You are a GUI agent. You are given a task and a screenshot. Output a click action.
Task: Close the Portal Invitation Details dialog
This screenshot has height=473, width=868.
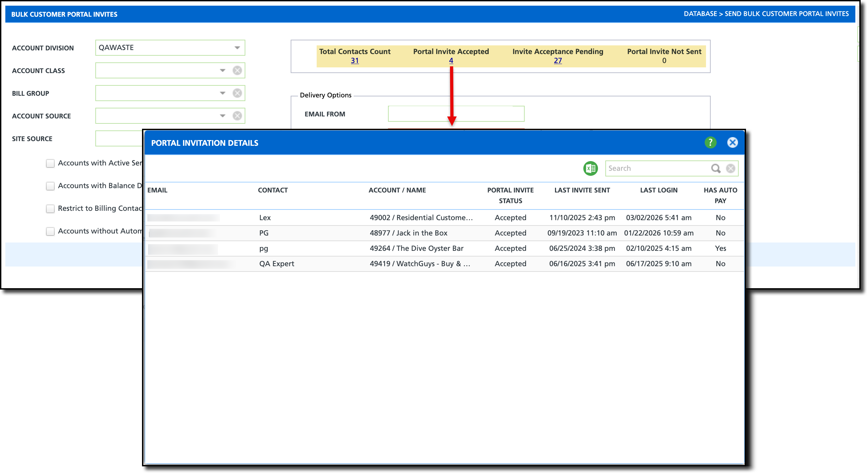pos(732,143)
